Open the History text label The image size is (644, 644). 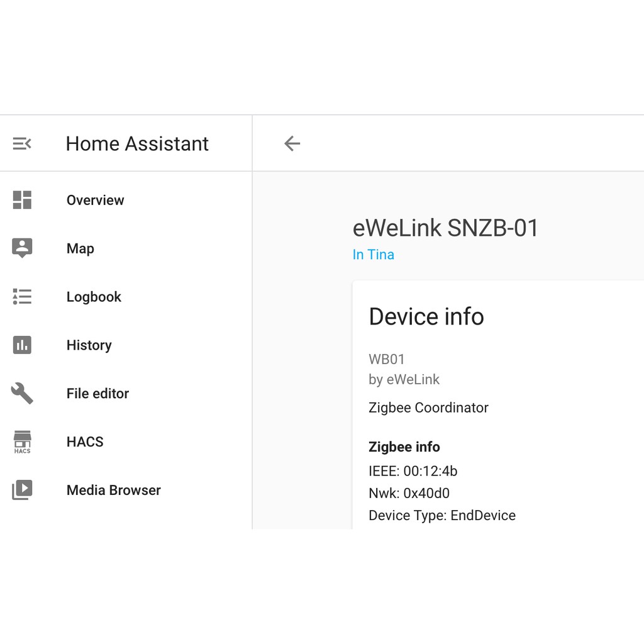[x=89, y=345]
